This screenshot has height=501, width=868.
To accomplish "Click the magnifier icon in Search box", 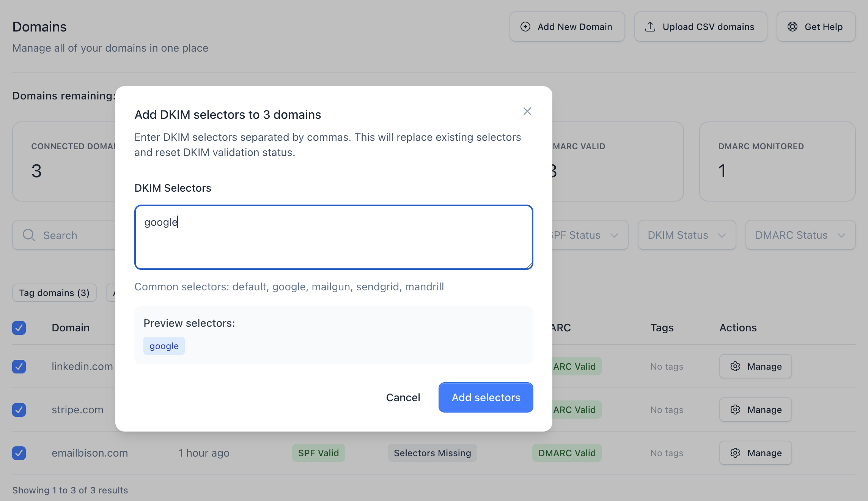I will (x=29, y=235).
